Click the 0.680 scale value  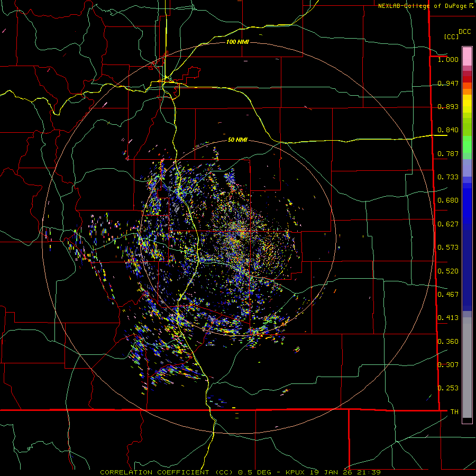click(x=448, y=200)
